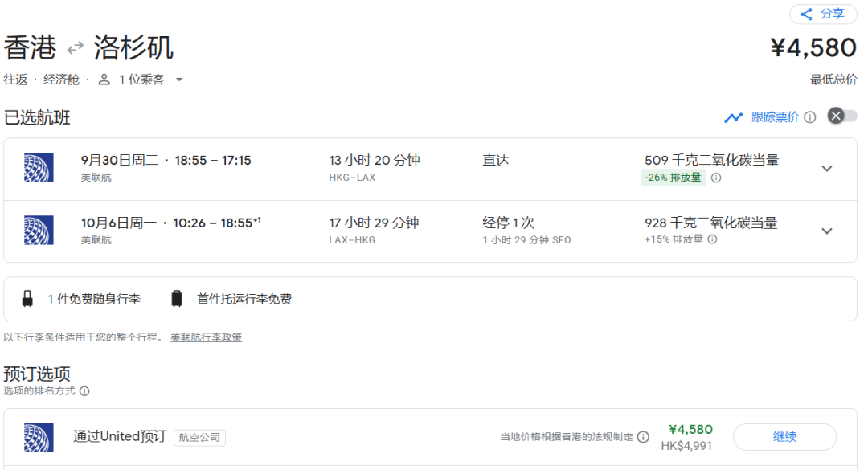The width and height of the screenshot is (868, 470).
Task: Open the 1 位乘客 passenger dropdown arrow
Action: [179, 80]
